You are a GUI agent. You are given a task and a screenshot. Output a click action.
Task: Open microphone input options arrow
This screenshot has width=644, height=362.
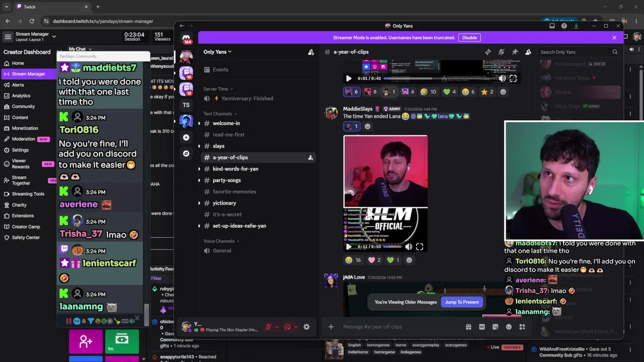click(276, 327)
